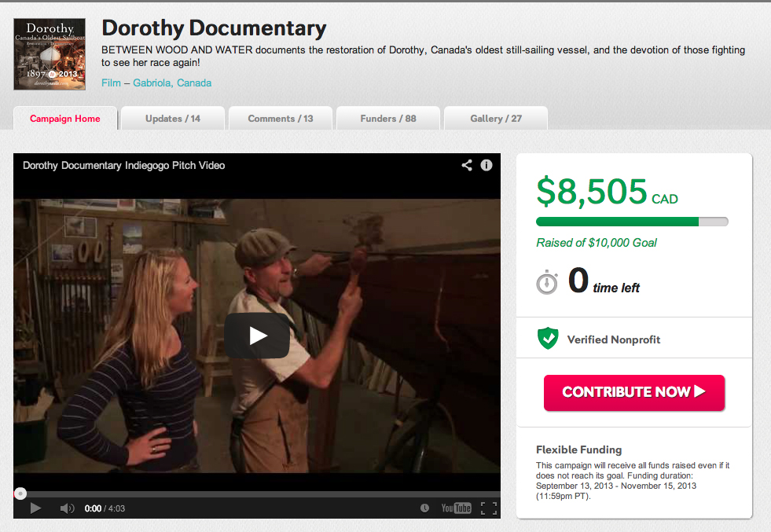Switch to the Updates / 14 tab

click(173, 119)
